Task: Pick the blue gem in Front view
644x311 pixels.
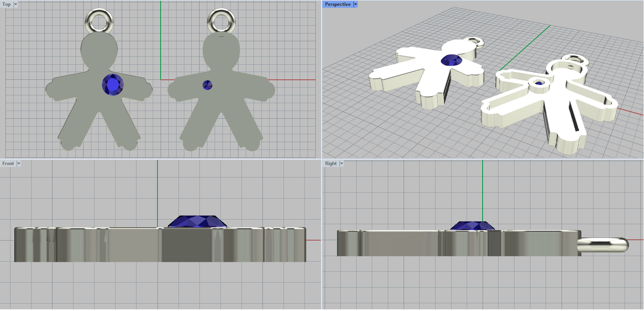Action: [197, 222]
